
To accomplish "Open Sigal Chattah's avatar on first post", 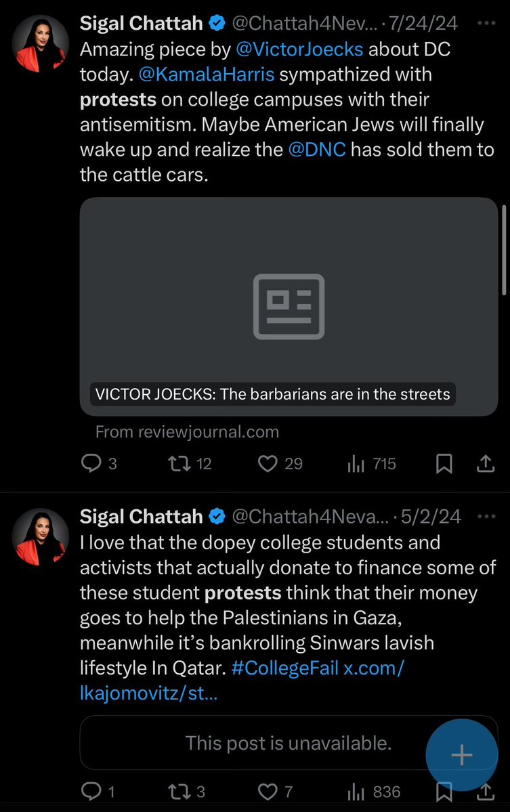I will [x=41, y=43].
